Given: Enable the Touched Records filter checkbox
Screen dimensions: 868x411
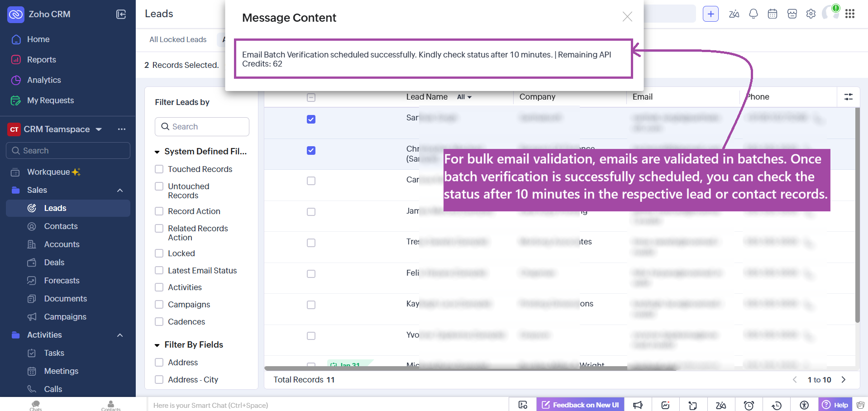Looking at the screenshot, I should coord(159,169).
